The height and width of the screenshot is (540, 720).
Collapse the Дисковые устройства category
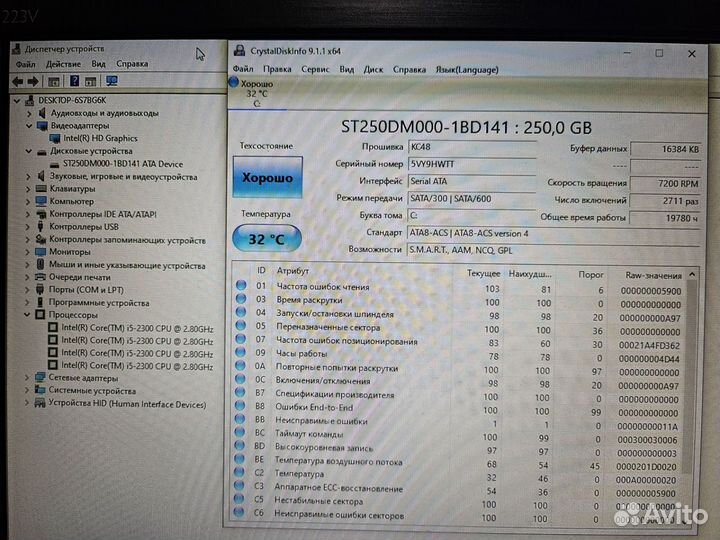28,151
